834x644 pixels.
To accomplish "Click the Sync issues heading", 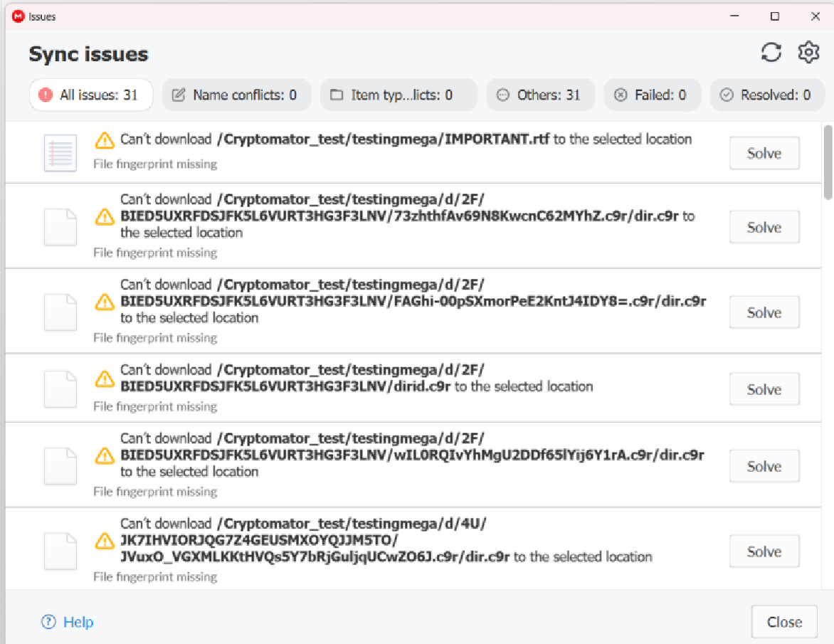I will 88,53.
